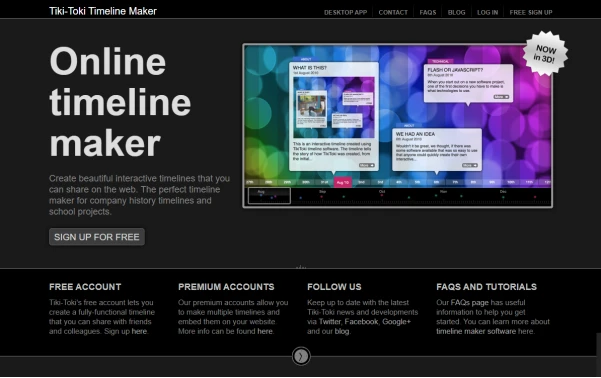Open the Desktop App page
This screenshot has width=601, height=378.
coord(345,12)
